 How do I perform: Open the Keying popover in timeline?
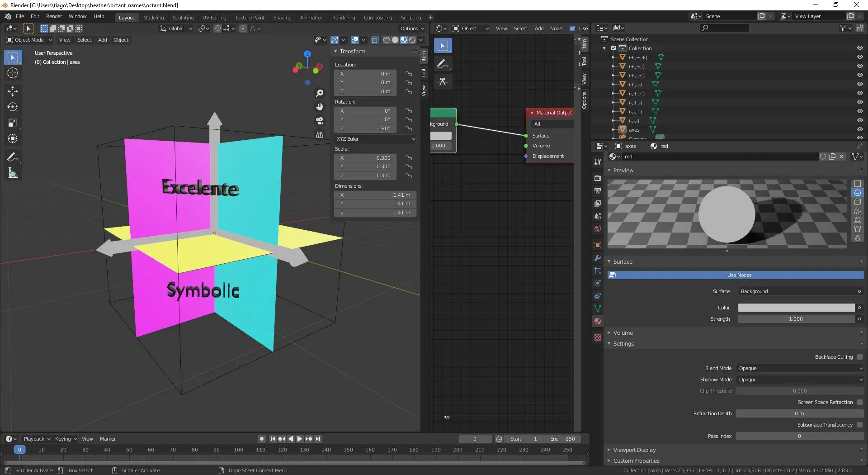(66, 439)
